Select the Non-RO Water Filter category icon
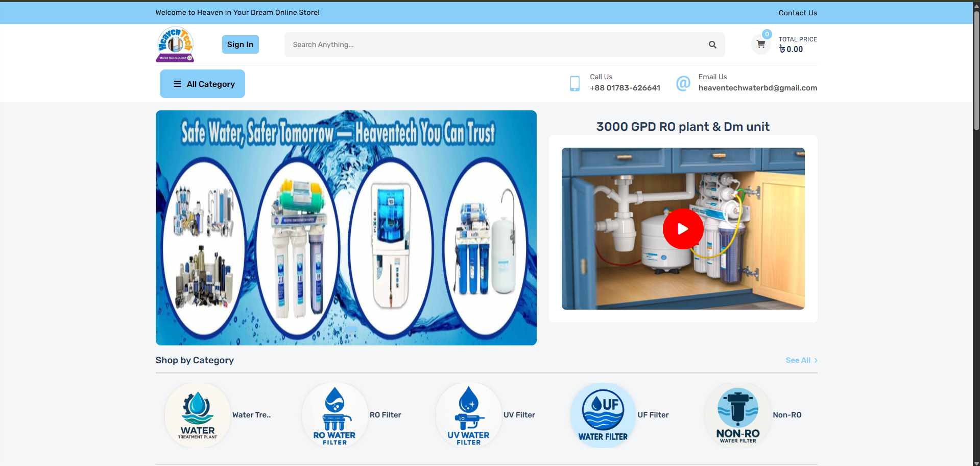 tap(737, 415)
